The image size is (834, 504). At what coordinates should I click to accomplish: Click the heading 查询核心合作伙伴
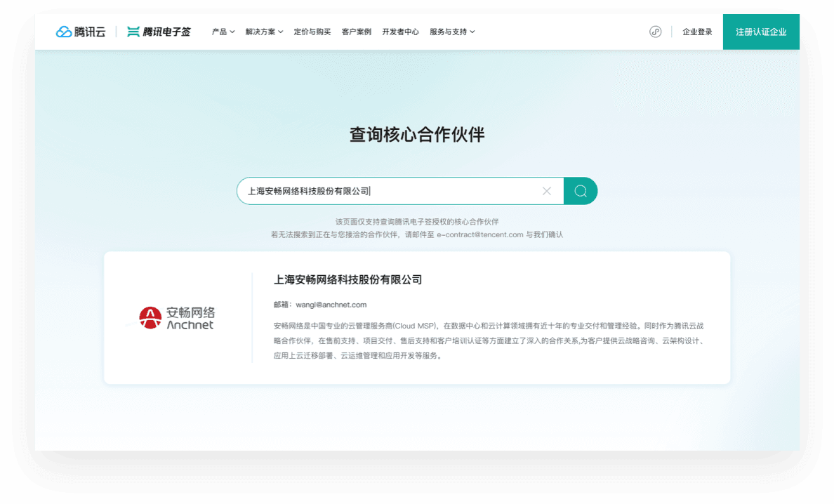417,135
